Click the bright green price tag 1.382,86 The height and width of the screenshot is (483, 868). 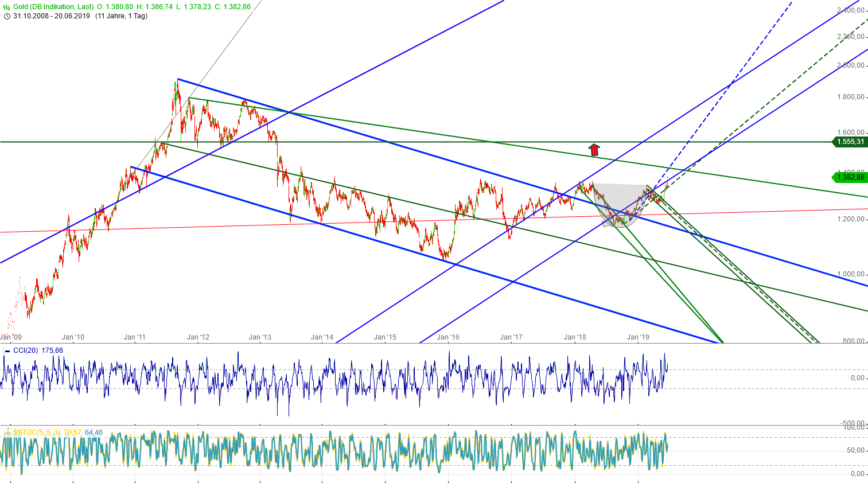(850, 177)
